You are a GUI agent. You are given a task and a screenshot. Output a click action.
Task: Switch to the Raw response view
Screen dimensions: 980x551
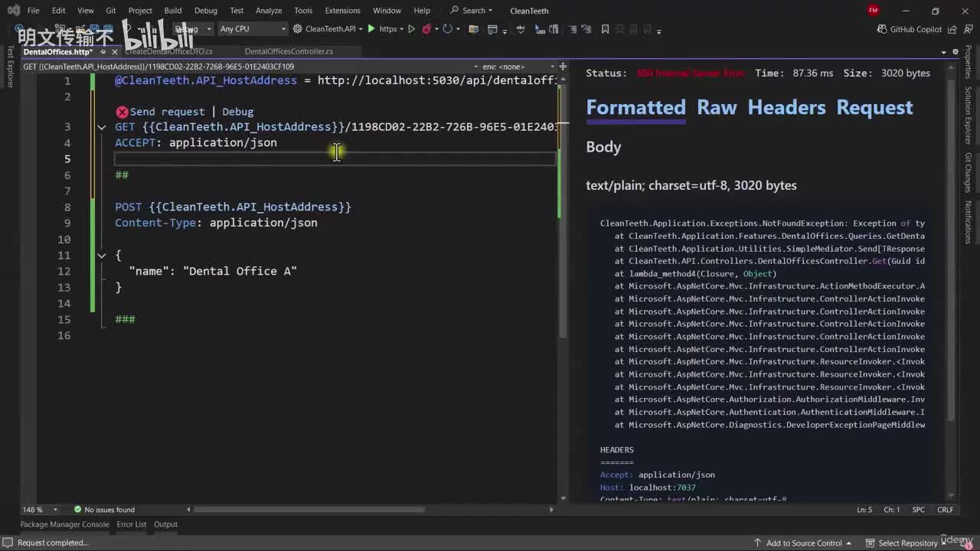716,107
